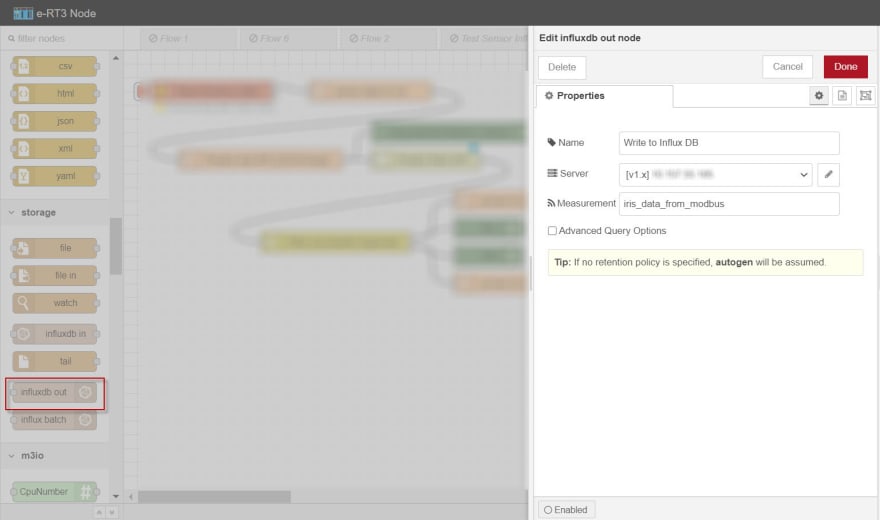Expand all palette categories arrow
This screenshot has height=520, width=880.
pyautogui.click(x=112, y=512)
